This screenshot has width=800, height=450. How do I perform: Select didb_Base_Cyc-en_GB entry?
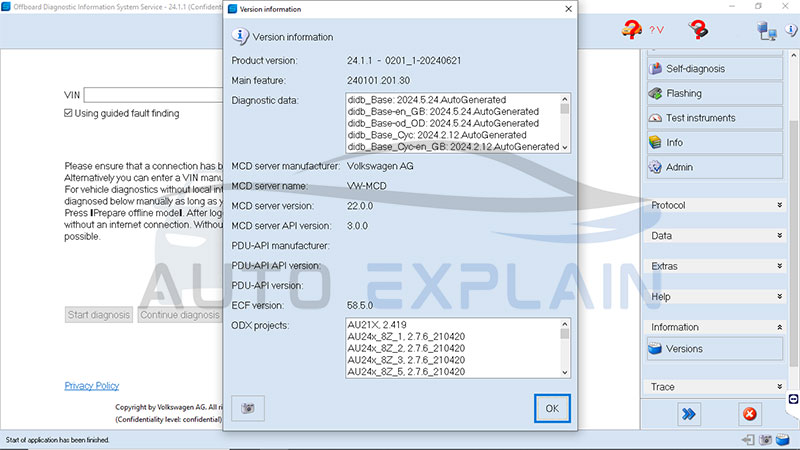coord(453,146)
